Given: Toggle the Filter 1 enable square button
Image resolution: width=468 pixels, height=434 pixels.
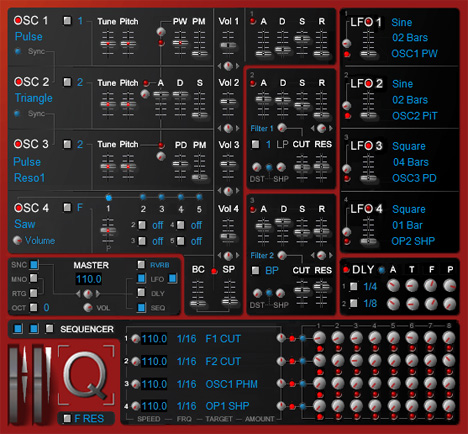Looking at the screenshot, I should (x=255, y=144).
